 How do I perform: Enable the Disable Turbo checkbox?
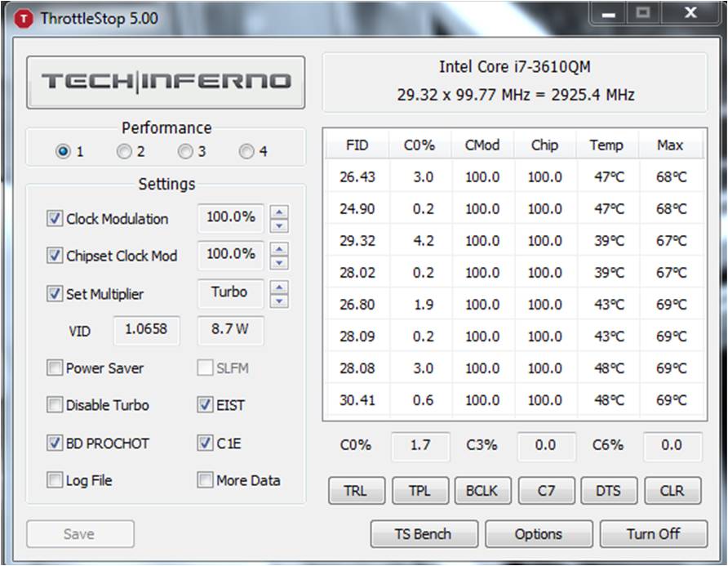(x=55, y=405)
